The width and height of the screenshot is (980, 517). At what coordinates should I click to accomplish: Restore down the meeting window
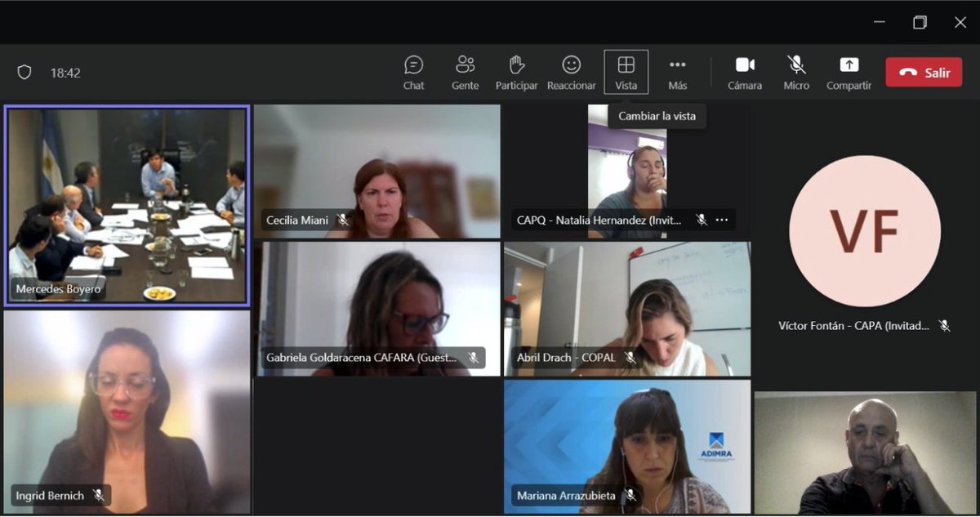[920, 22]
